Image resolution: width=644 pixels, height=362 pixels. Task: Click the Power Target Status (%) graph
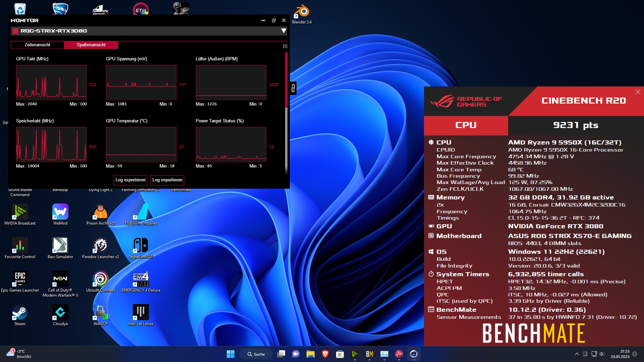click(x=231, y=144)
